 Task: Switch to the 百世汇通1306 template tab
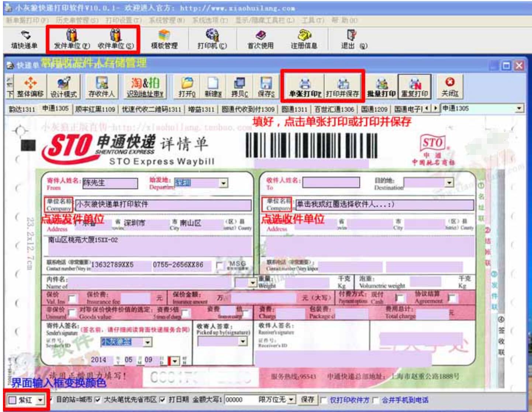[x=334, y=109]
